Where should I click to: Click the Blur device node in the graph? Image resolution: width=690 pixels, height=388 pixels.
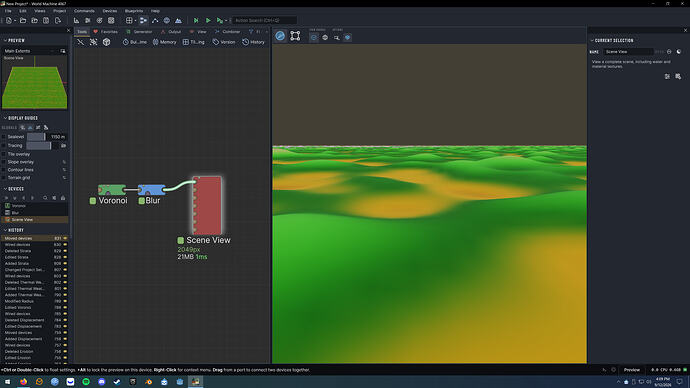152,190
